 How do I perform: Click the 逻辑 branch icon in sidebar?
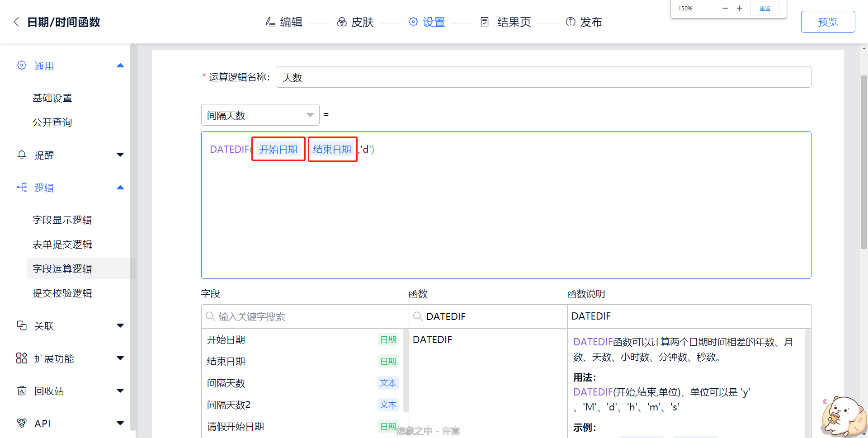(x=22, y=188)
